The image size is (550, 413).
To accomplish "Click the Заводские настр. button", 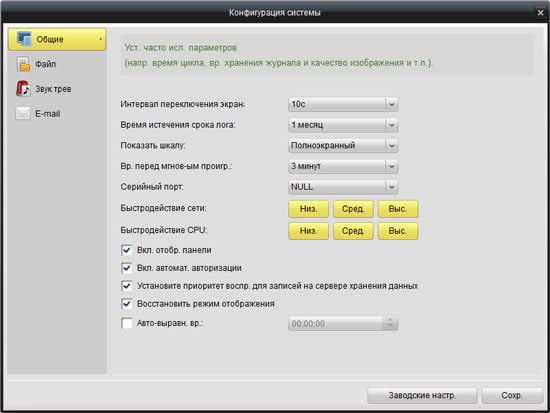I will 422,395.
